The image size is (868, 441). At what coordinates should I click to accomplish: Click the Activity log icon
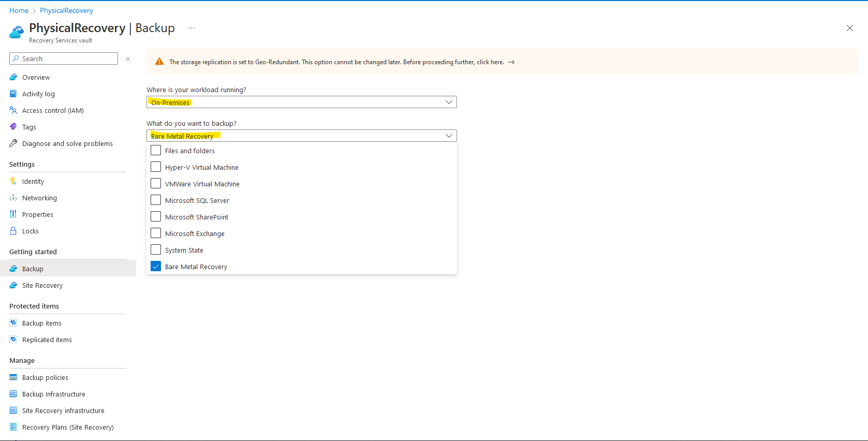13,94
